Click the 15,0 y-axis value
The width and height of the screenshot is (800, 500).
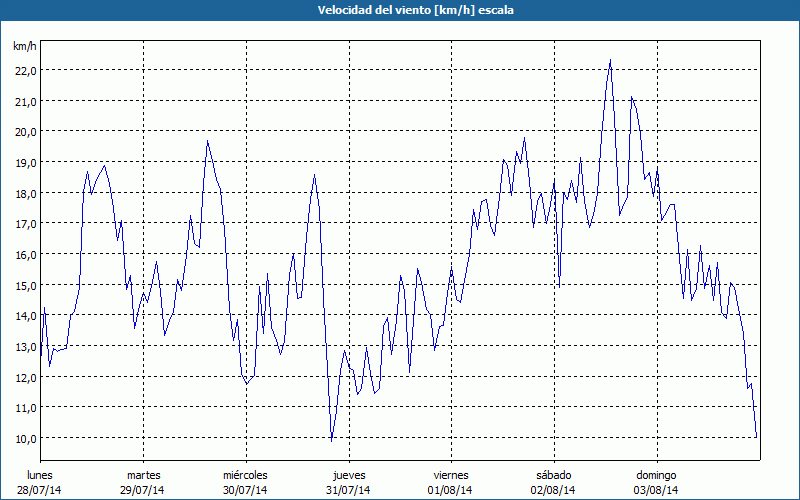24,285
